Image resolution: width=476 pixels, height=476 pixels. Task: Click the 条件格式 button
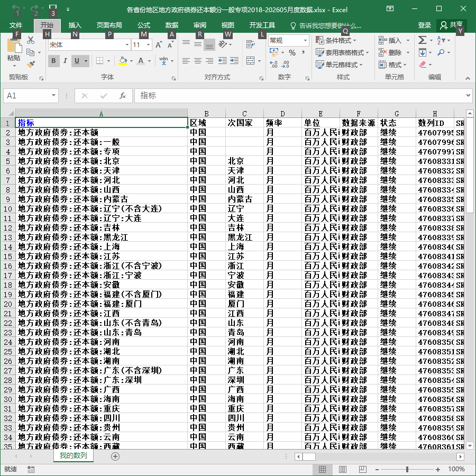[336, 40]
